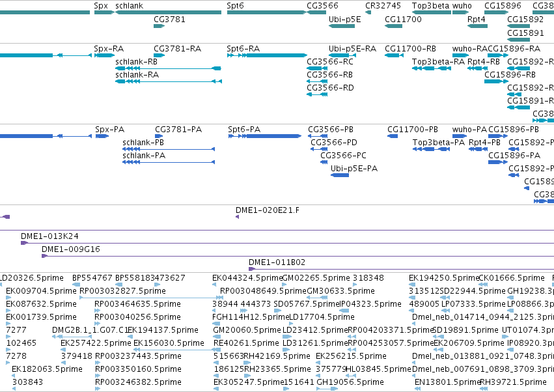The height and width of the screenshot is (392, 554).
Task: Open the CG3566-PB protein
Action: (330, 130)
